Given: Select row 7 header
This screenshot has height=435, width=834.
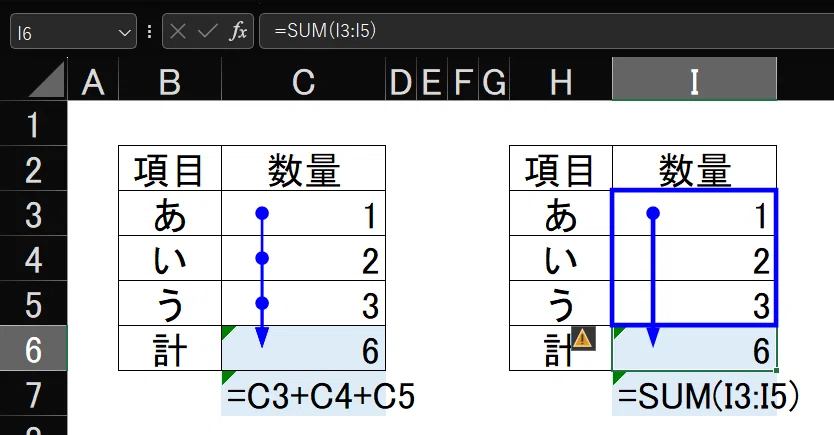Looking at the screenshot, I should point(34,394).
